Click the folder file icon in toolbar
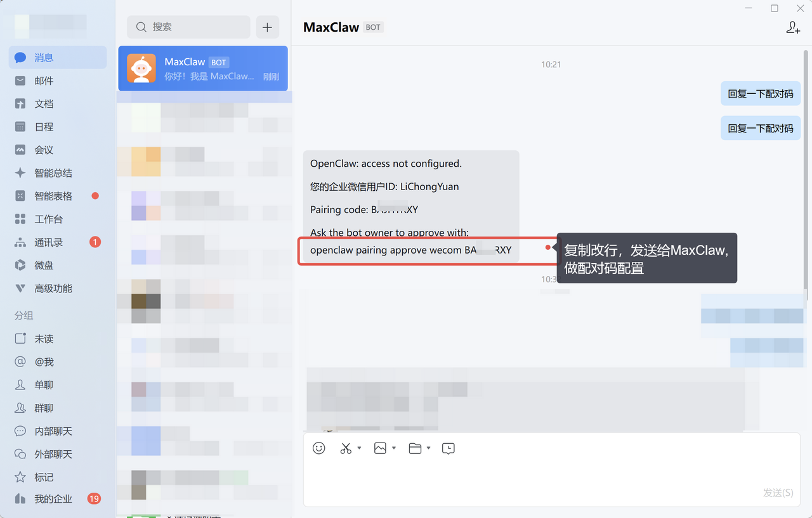 coord(415,448)
